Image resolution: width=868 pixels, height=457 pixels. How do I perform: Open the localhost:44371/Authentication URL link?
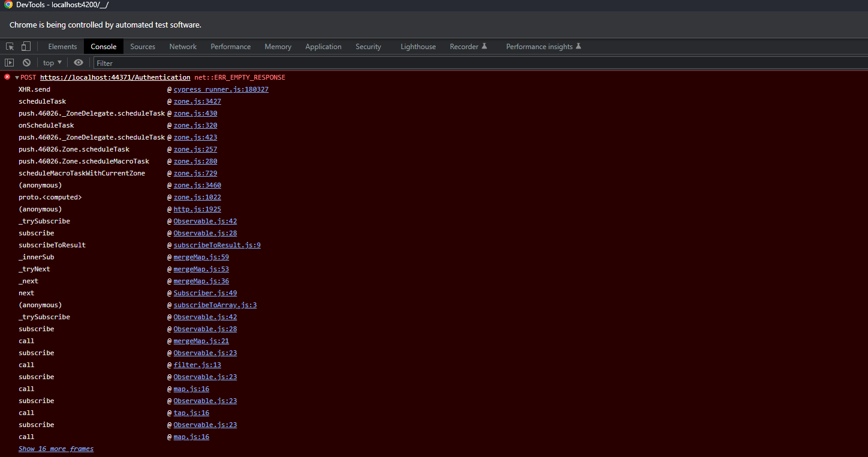(x=115, y=77)
